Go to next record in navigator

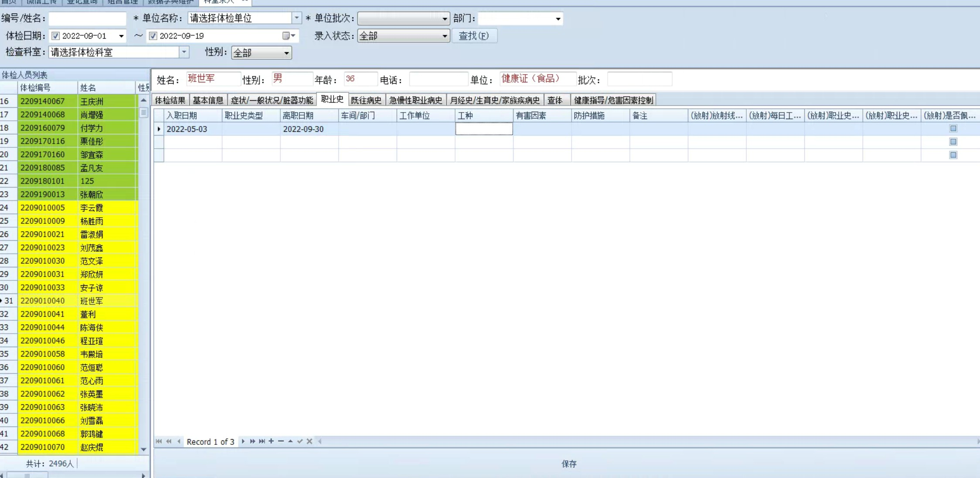[243, 441]
